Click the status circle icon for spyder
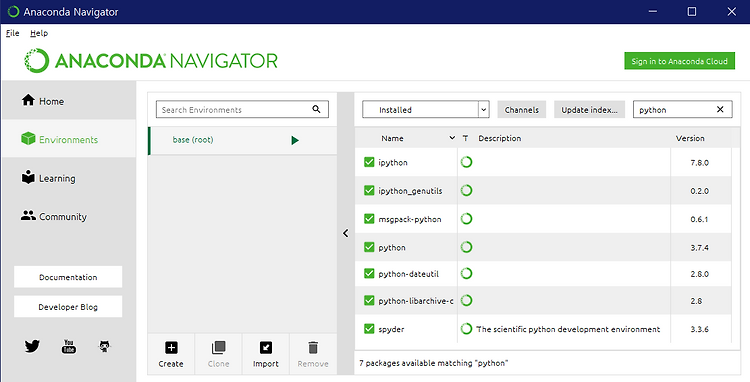750x382 pixels. tap(466, 329)
